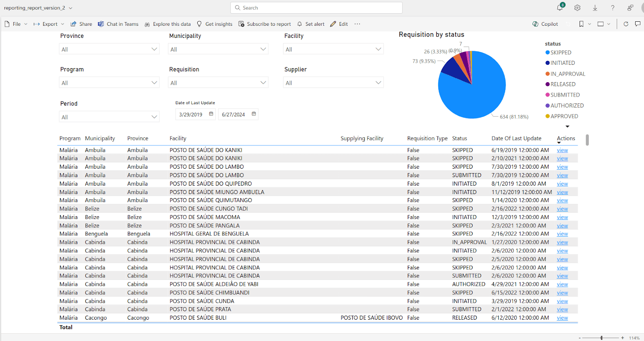Open view link for POSTO DE SAÚDE MACOMA
This screenshot has width=644, height=341.
click(562, 217)
